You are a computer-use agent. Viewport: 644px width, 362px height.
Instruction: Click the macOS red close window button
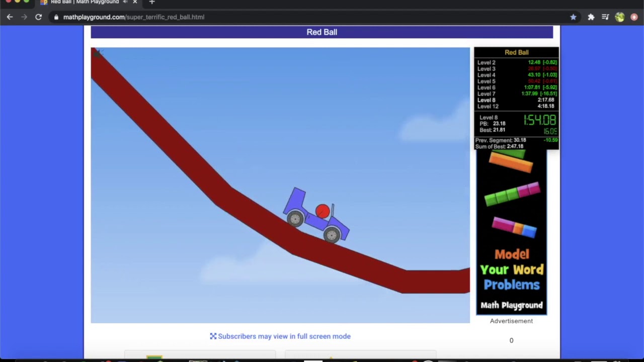tap(9, 1)
